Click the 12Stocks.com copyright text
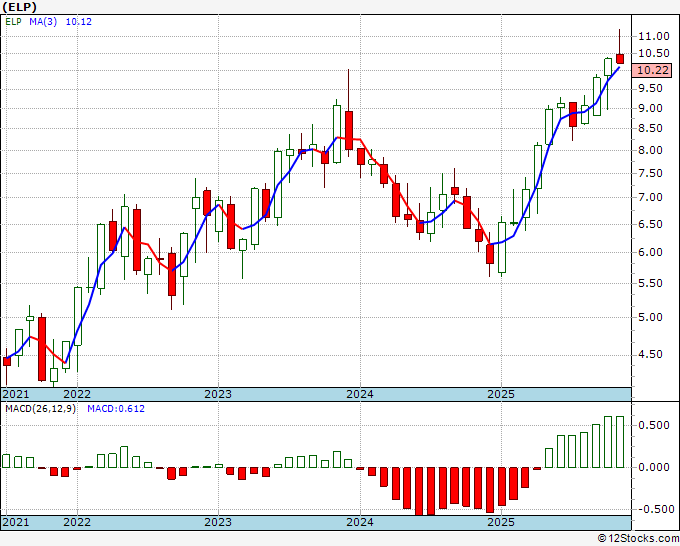680x546 pixels. (638, 539)
